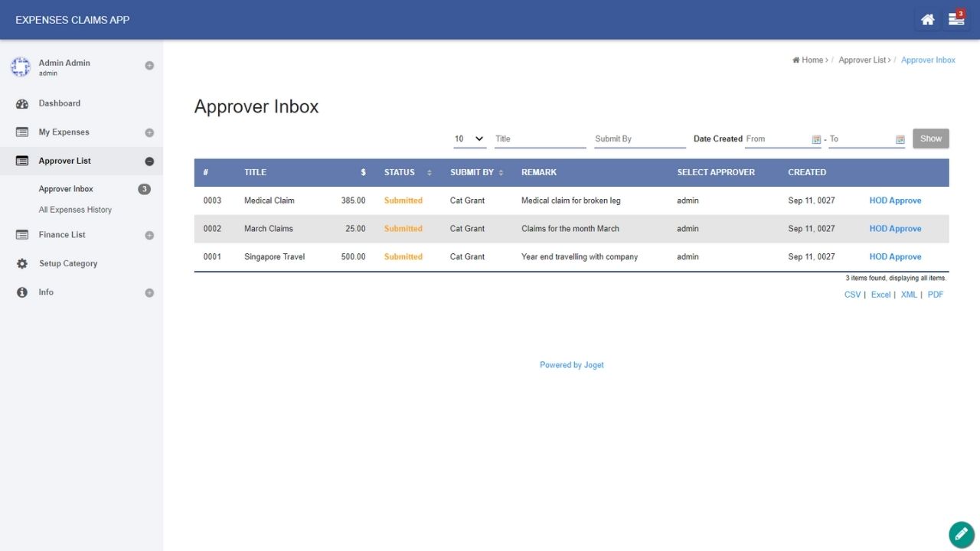The height and width of the screenshot is (551, 980).
Task: Click the Setup Category gear icon
Action: point(22,263)
